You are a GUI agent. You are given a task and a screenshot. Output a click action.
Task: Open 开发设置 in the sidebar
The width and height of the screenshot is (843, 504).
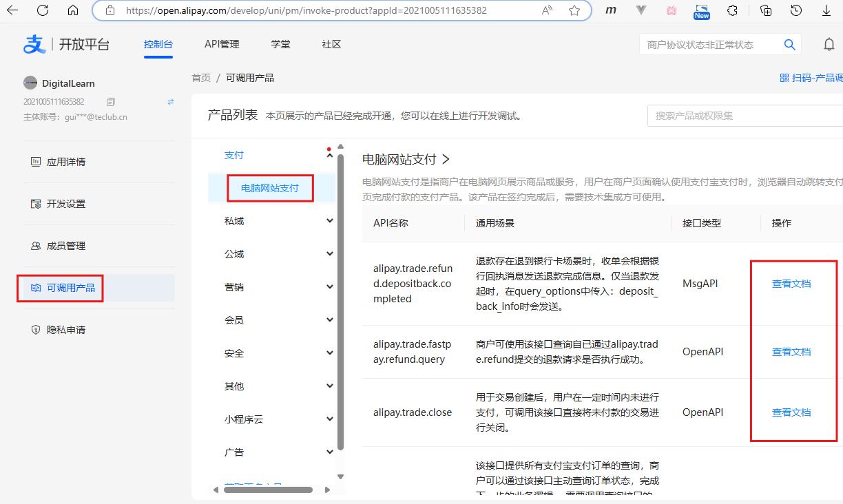tap(66, 204)
